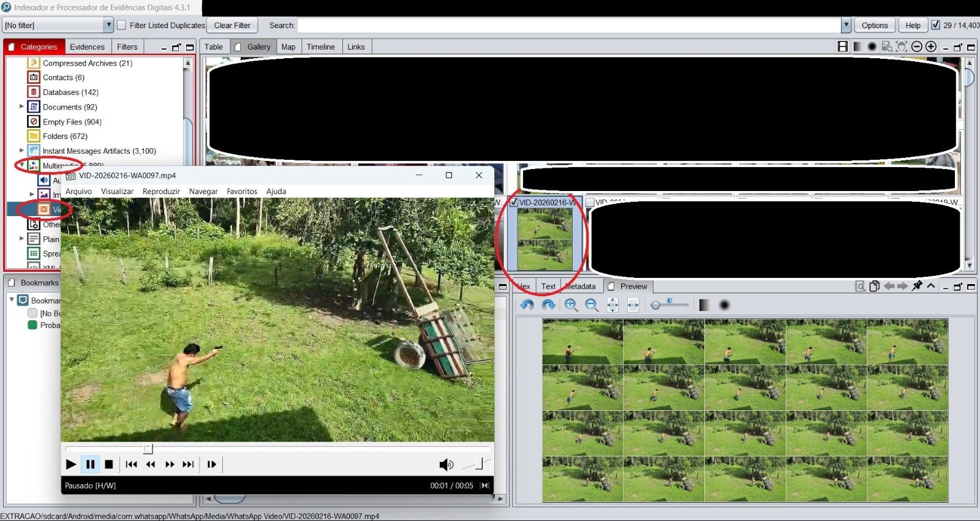Switch to the Table tab

[214, 47]
